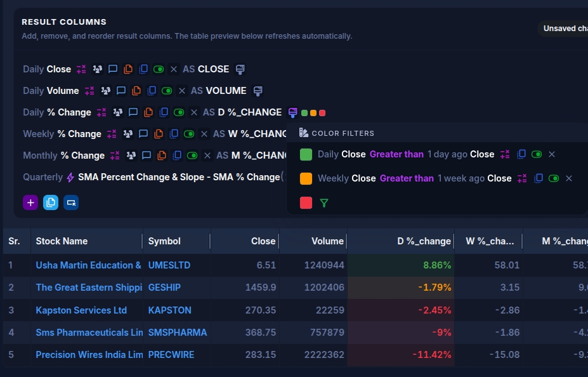The height and width of the screenshot is (377, 588).
Task: Duplicate the Daily % Change column (blue icon)
Action: coord(164,112)
